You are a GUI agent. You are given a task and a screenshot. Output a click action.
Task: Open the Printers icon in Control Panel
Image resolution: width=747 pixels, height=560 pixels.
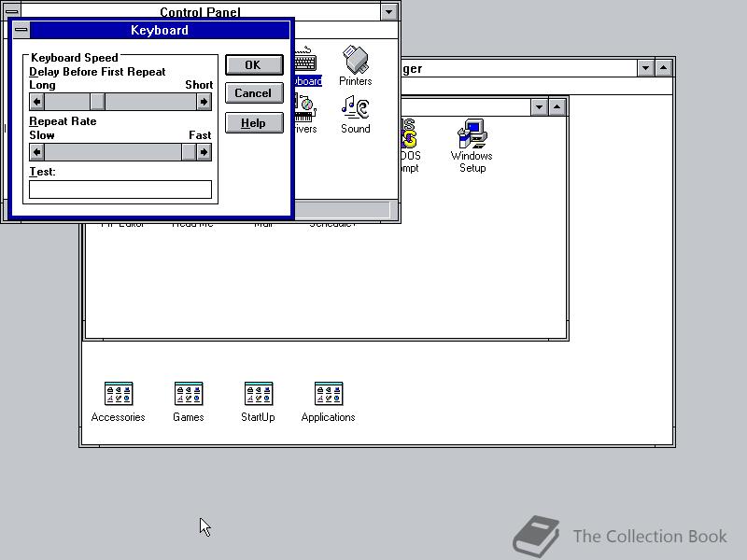click(x=356, y=65)
